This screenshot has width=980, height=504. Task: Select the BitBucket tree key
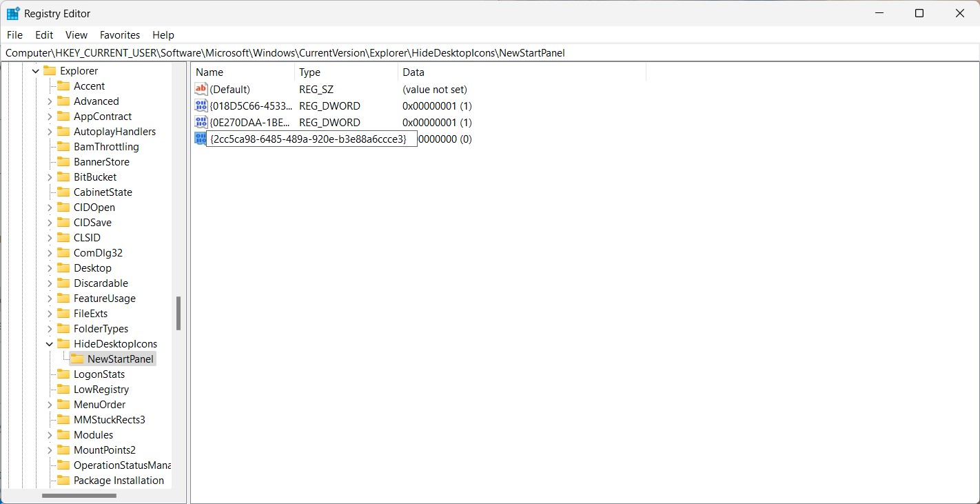coord(95,177)
